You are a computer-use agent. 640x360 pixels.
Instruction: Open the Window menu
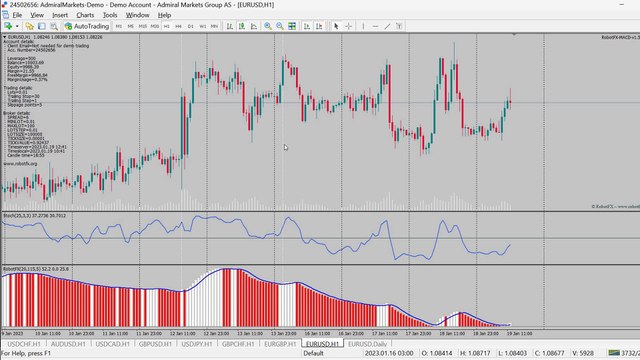(x=137, y=15)
